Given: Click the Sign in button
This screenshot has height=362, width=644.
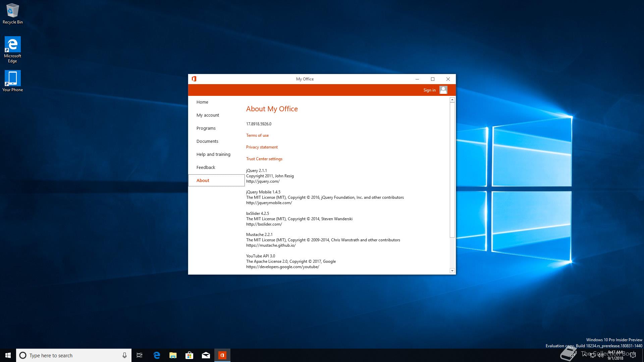Looking at the screenshot, I should coord(429,90).
